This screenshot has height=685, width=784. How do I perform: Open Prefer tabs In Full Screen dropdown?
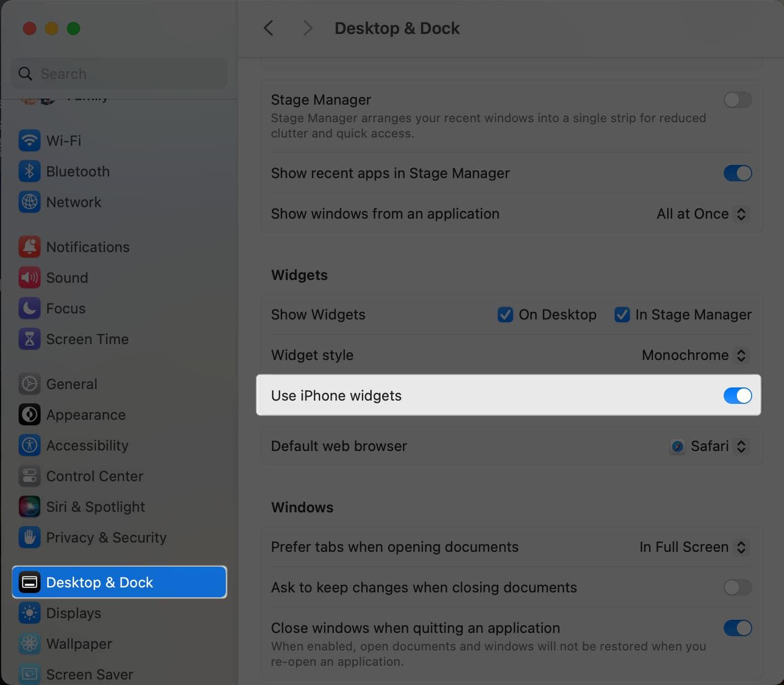click(x=694, y=547)
